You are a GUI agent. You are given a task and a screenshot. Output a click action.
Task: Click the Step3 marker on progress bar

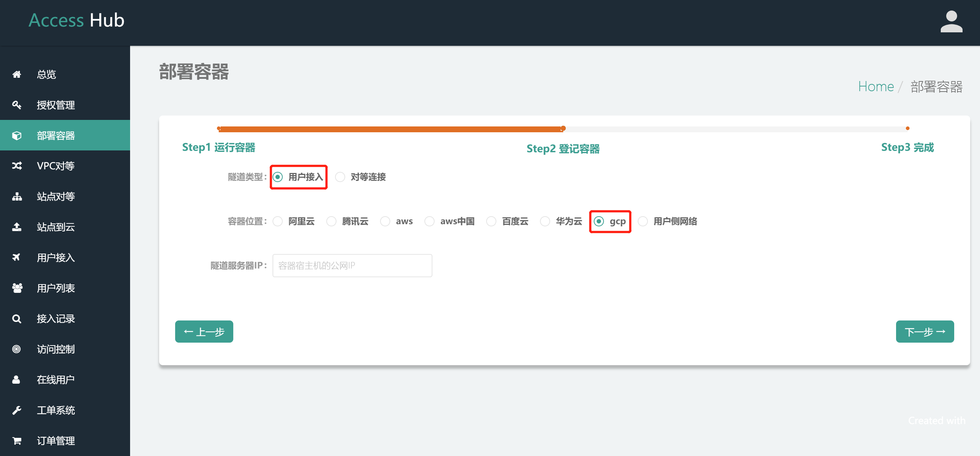click(x=908, y=129)
